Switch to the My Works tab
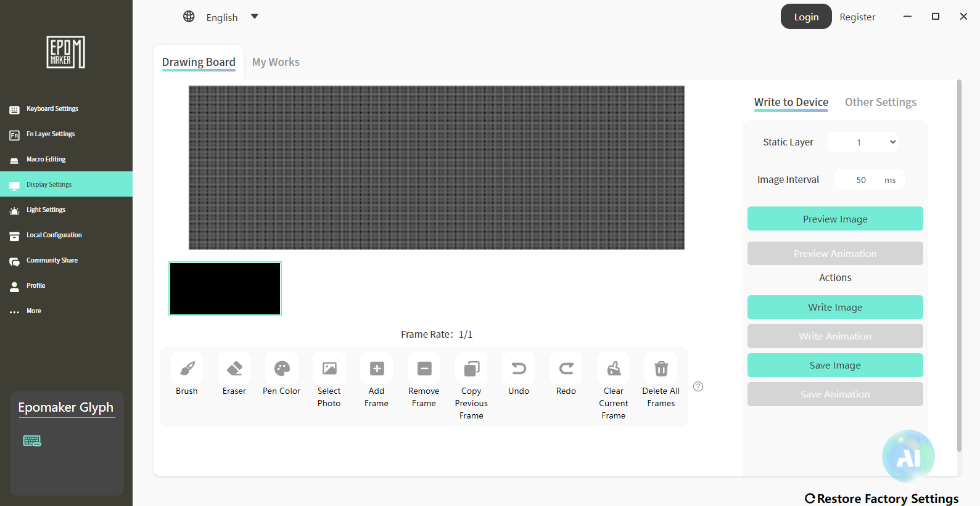Viewport: 980px width, 506px height. (x=276, y=62)
